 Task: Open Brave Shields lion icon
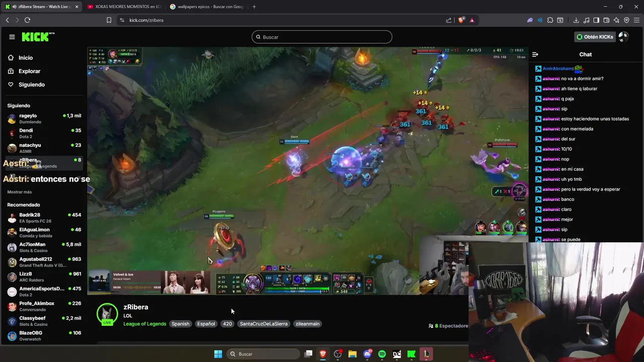pyautogui.click(x=461, y=20)
